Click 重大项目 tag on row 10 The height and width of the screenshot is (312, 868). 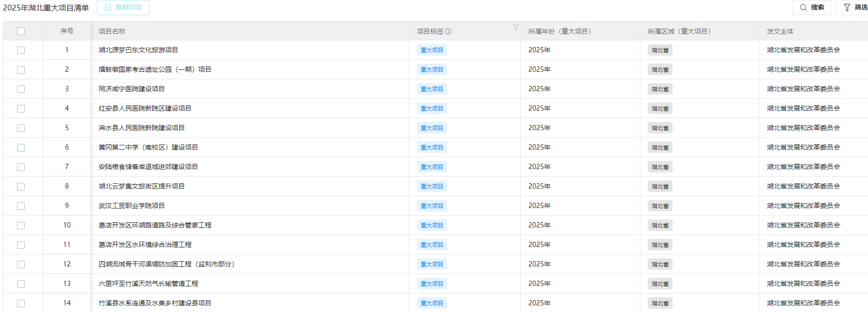tap(432, 226)
